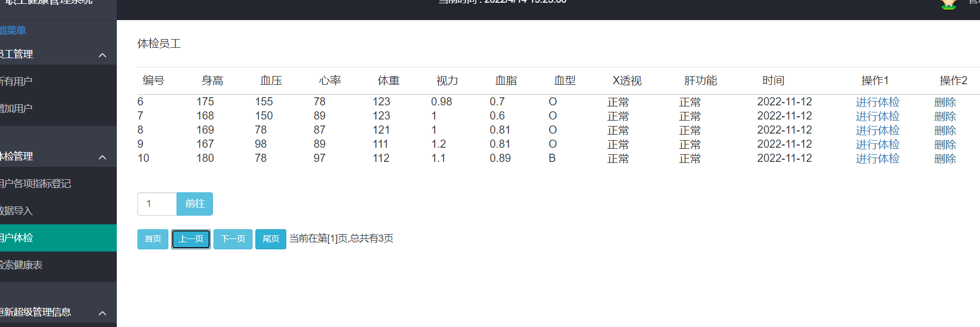Click blood pressure 155 in row 6
This screenshot has height=327, width=980.
pos(264,102)
